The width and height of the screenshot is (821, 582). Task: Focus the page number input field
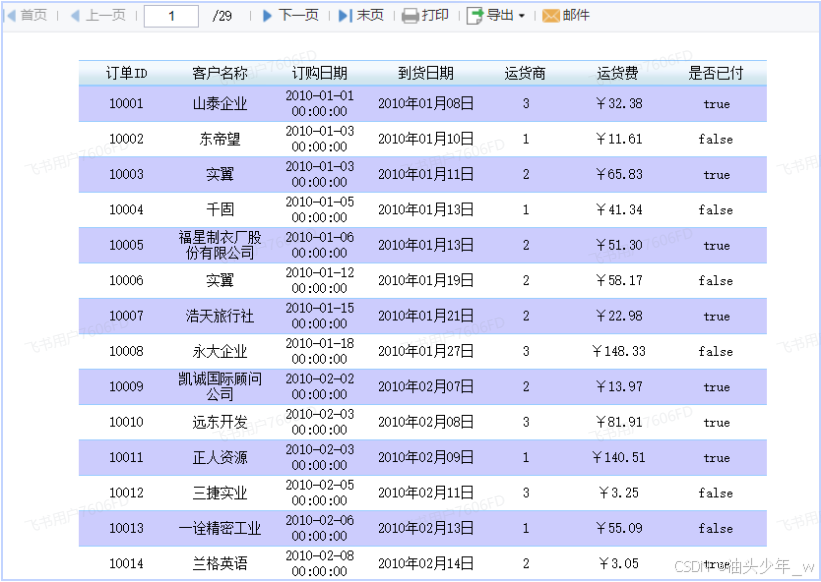(171, 16)
